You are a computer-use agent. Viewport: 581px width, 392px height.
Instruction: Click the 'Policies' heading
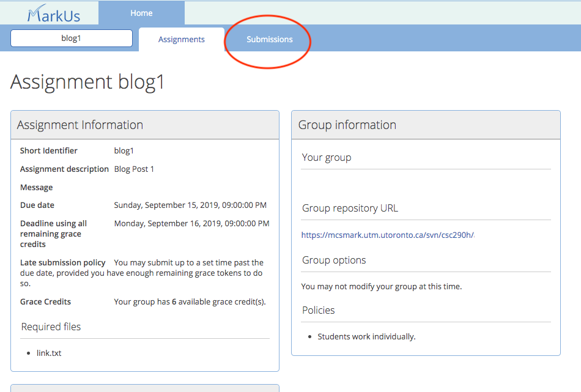coord(318,310)
